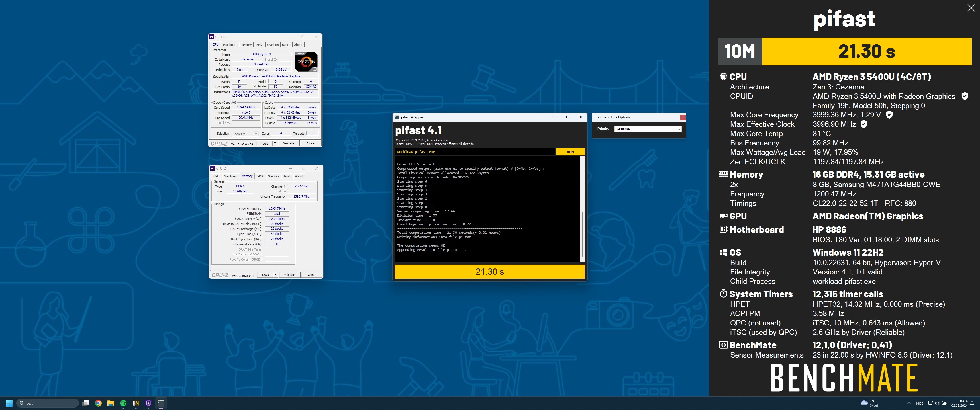Open the clock showing 10:46 02.12.2024

click(959, 403)
